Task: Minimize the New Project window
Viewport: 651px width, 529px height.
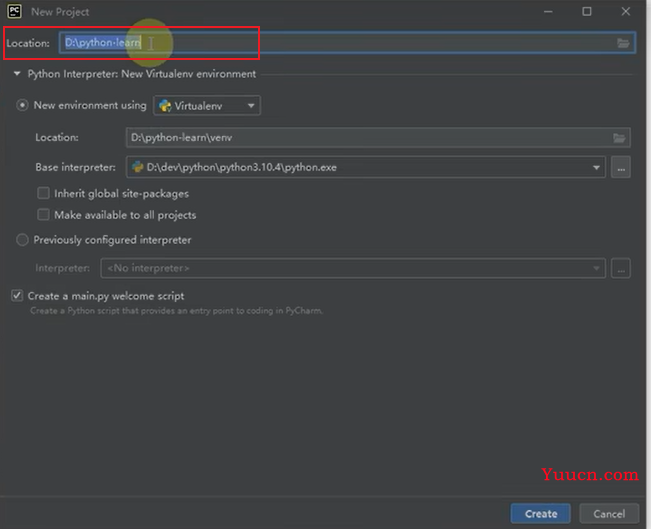Action: pyautogui.click(x=548, y=12)
